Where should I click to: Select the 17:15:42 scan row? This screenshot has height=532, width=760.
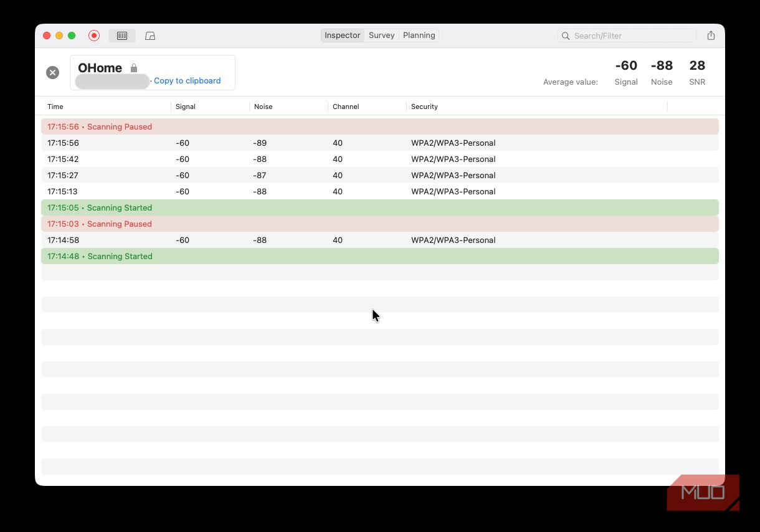[x=380, y=159]
